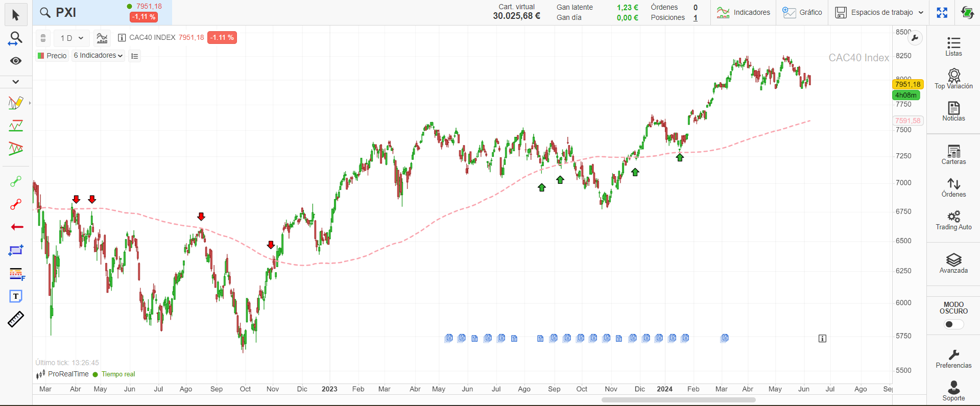Select the blue rectangle shape tool
Viewport: 980px width, 406px height.
pos(16,250)
